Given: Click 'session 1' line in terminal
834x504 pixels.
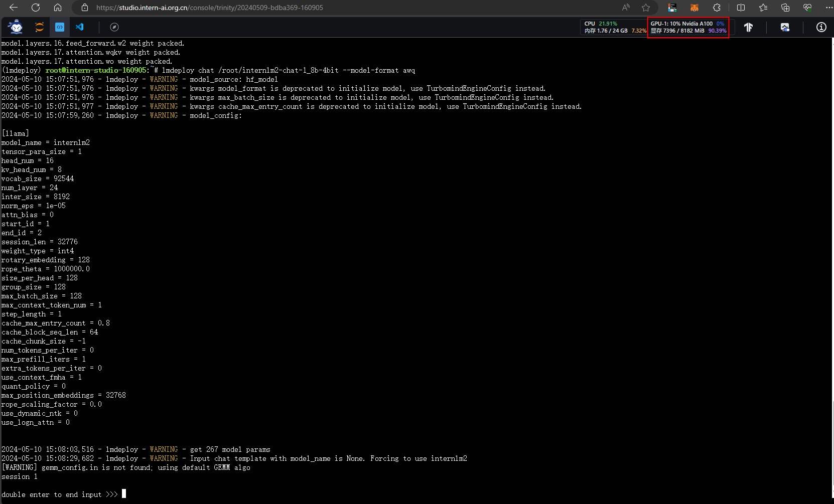Looking at the screenshot, I should tap(20, 476).
